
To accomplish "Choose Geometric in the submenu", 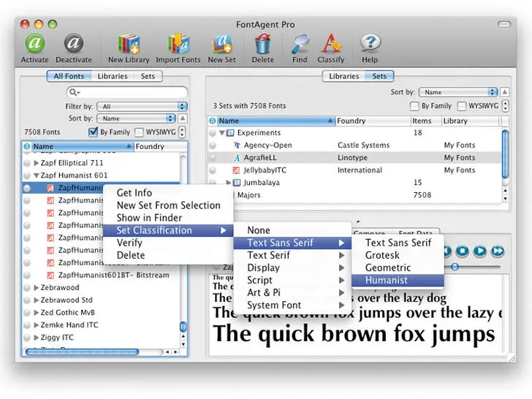I will (x=398, y=267).
